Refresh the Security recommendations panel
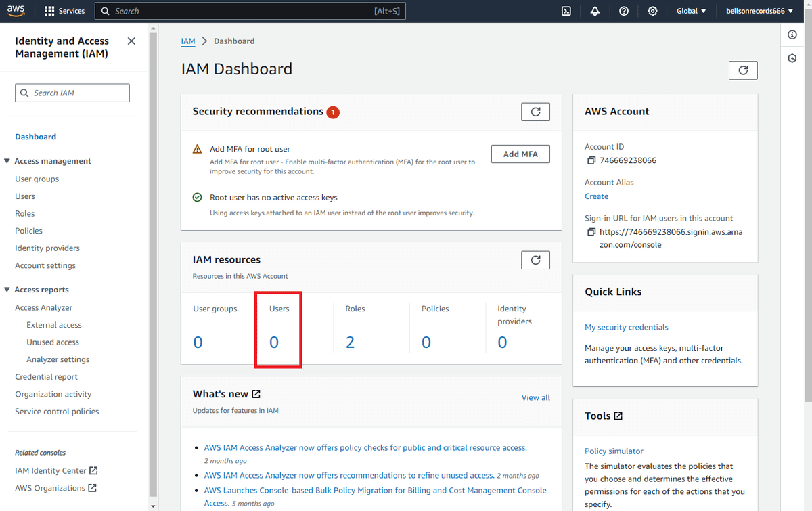The image size is (812, 511). click(535, 112)
